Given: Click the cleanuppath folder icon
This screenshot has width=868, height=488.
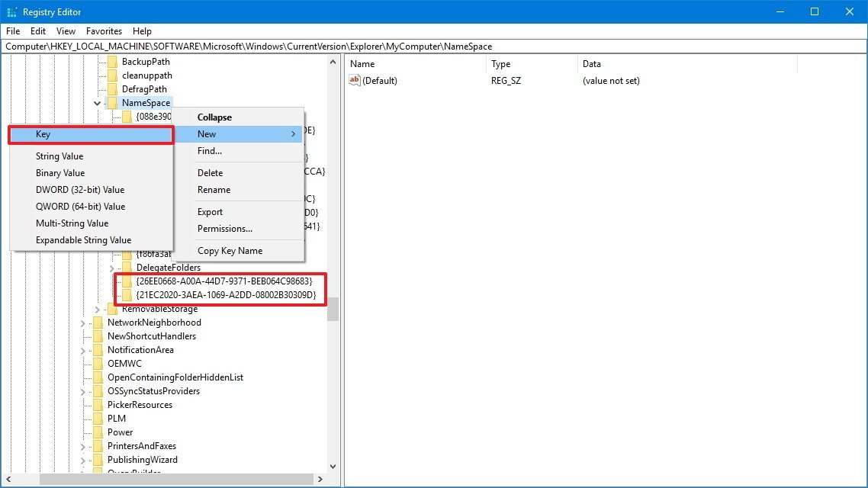Looking at the screenshot, I should (112, 75).
